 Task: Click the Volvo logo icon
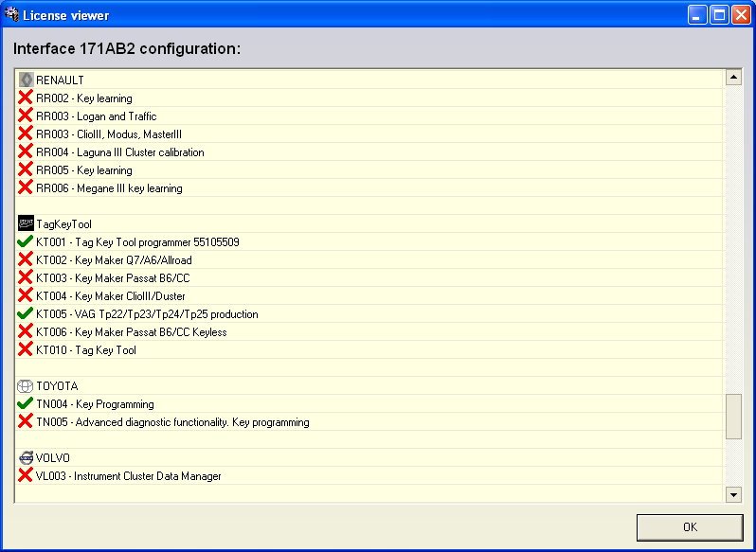tap(26, 458)
